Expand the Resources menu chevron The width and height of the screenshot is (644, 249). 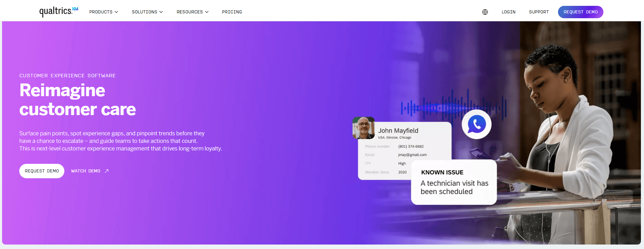pos(207,12)
